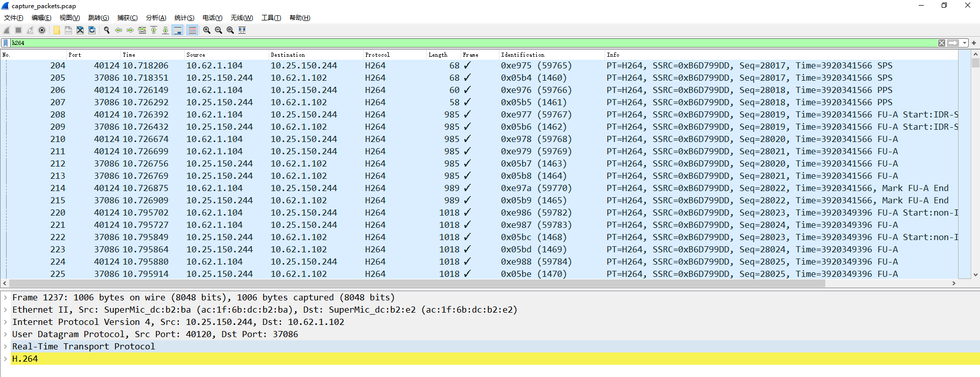980x377 pixels.
Task: Expand the Frame 1237 detail row
Action: (x=5, y=297)
